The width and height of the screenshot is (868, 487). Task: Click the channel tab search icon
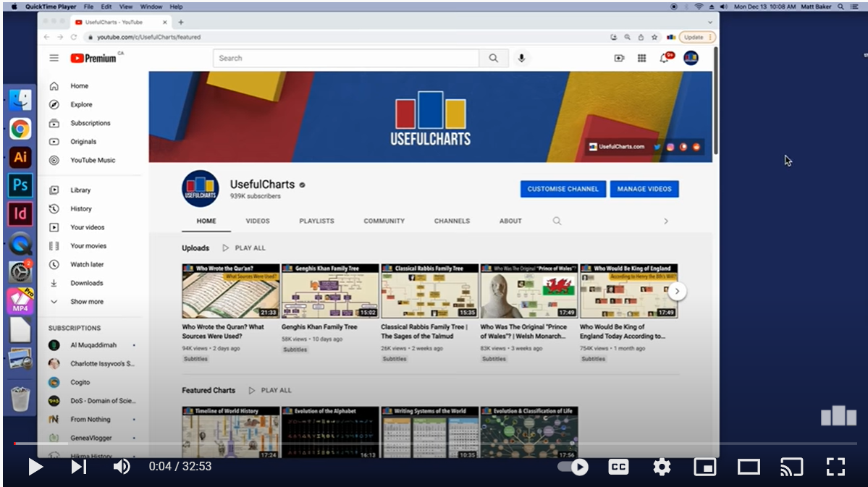[x=557, y=221]
